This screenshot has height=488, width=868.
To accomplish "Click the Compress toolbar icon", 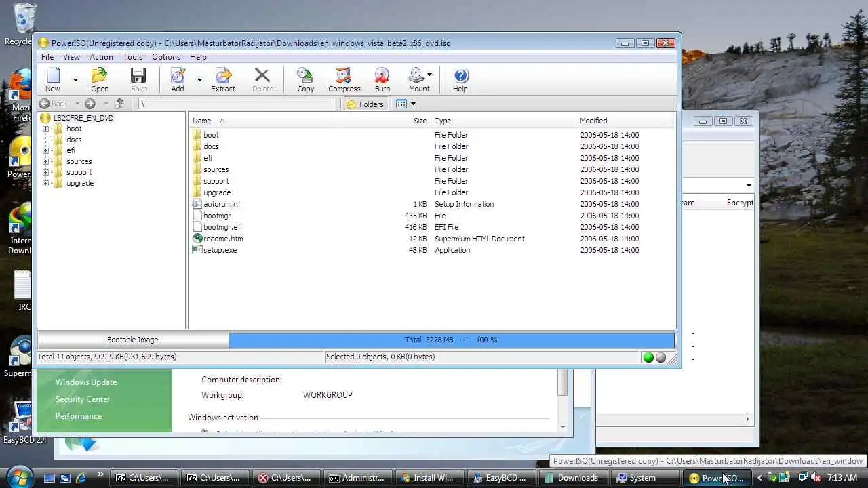I will point(344,76).
